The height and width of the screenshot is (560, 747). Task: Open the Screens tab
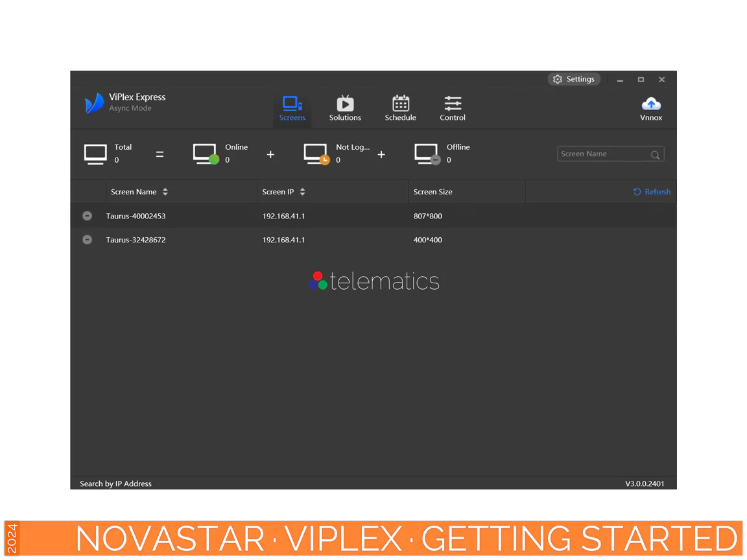click(x=292, y=108)
